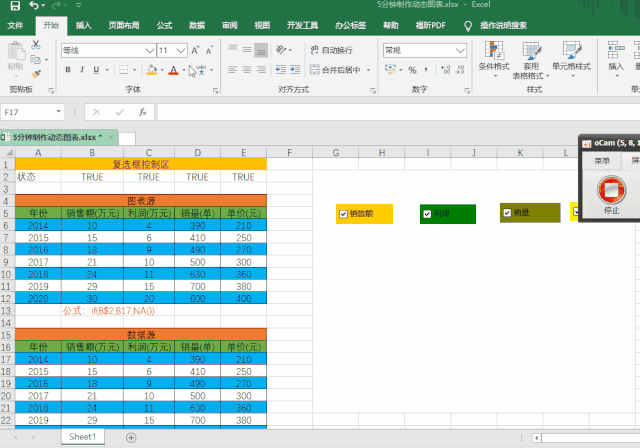Image resolution: width=640 pixels, height=448 pixels.
Task: Switch to the 审阅 tab
Action: point(229,25)
